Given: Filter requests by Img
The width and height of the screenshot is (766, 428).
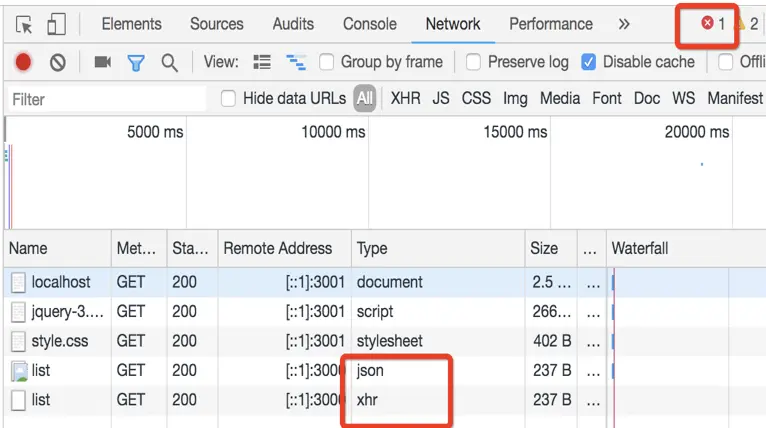Looking at the screenshot, I should (x=515, y=99).
